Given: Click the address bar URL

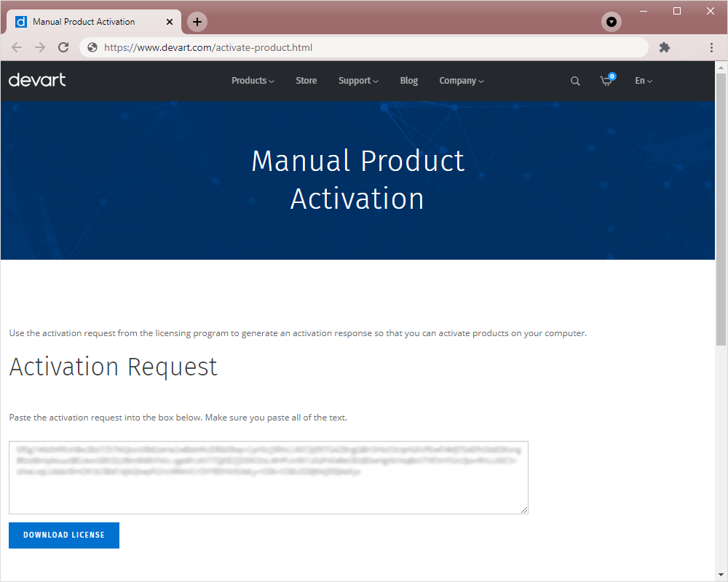Looking at the screenshot, I should click(x=208, y=47).
